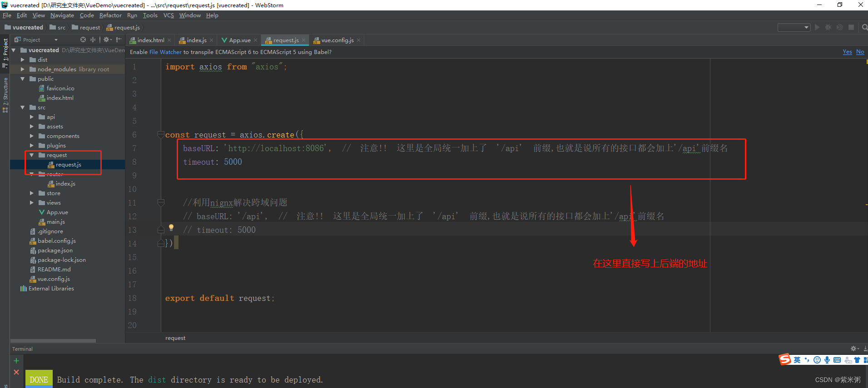Click the Sogou account user icon
Image resolution: width=868 pixels, height=388 pixels.
(x=848, y=360)
